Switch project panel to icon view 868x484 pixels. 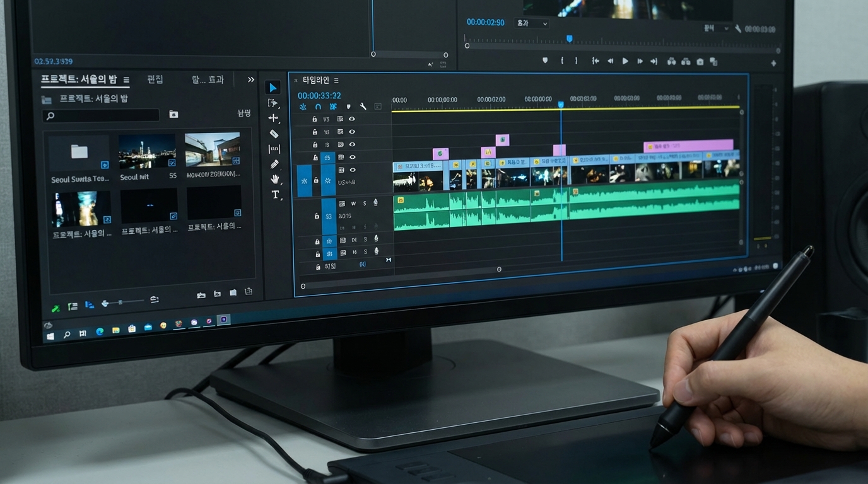[x=90, y=304]
